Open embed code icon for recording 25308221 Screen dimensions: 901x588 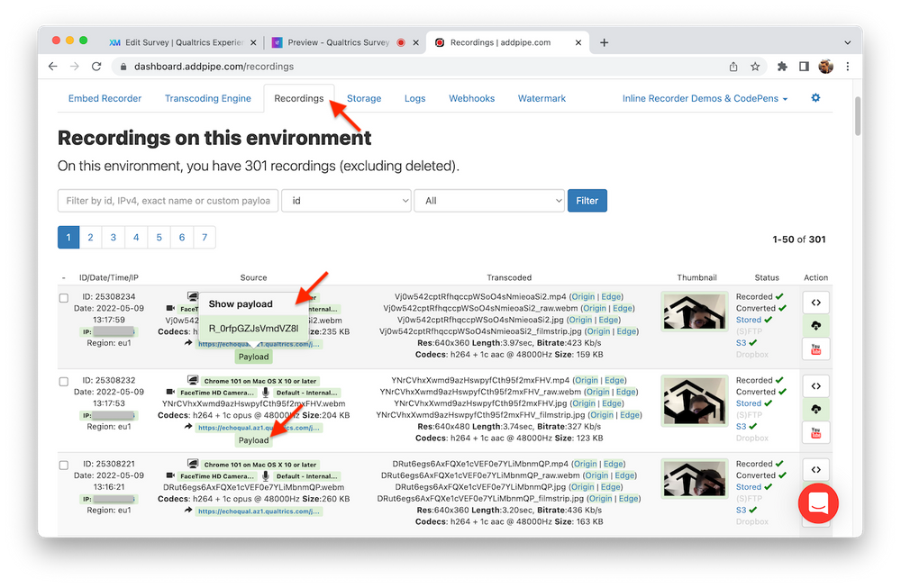pos(815,469)
